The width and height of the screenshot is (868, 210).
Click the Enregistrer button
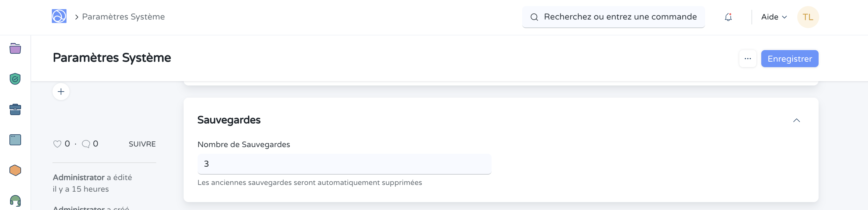[790, 58]
